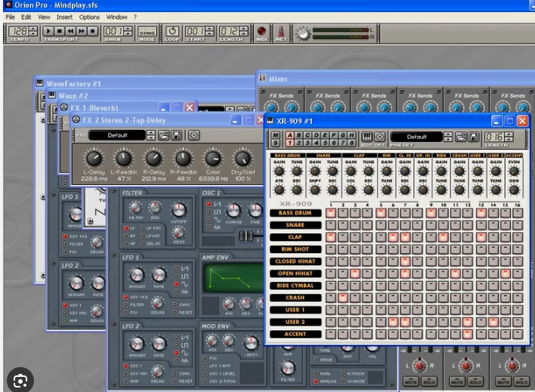The height and width of the screenshot is (392, 535).
Task: Click the Bass Drum GAIN knob
Action: 279,171
